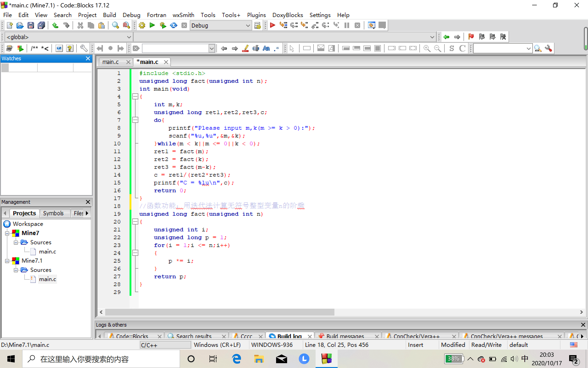Click the Stop debugger icon

[x=357, y=25]
